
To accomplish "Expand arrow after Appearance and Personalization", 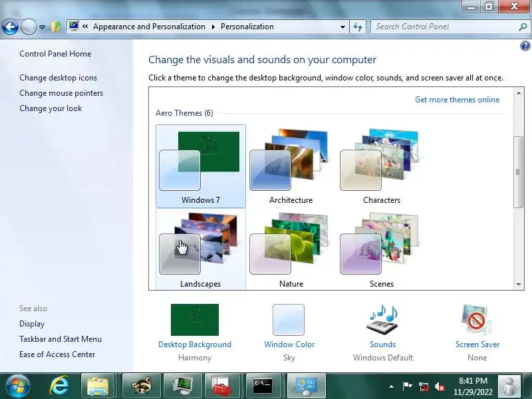I will click(x=213, y=27).
